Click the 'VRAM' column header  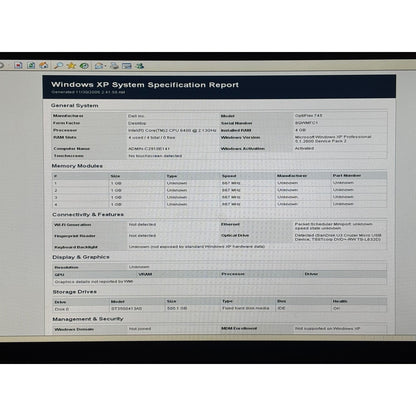145,274
